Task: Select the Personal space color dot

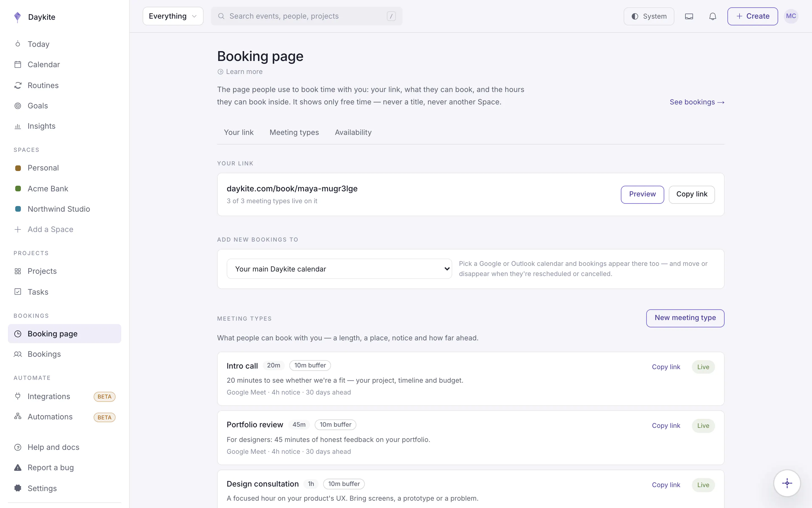Action: coord(18,168)
